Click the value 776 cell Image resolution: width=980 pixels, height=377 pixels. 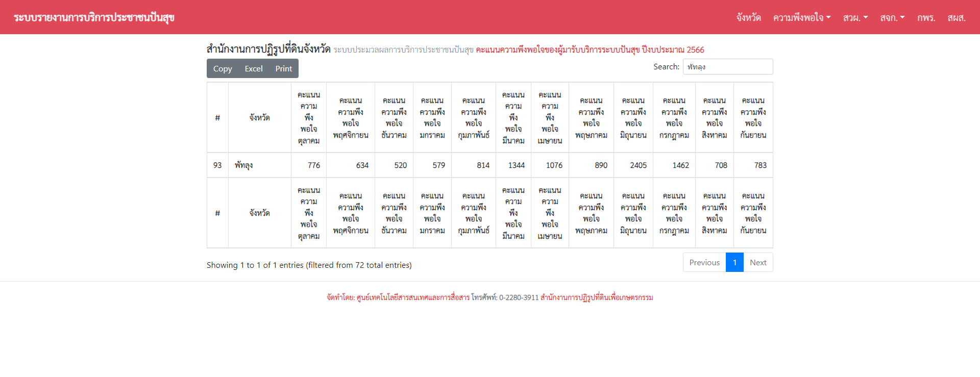pos(309,165)
